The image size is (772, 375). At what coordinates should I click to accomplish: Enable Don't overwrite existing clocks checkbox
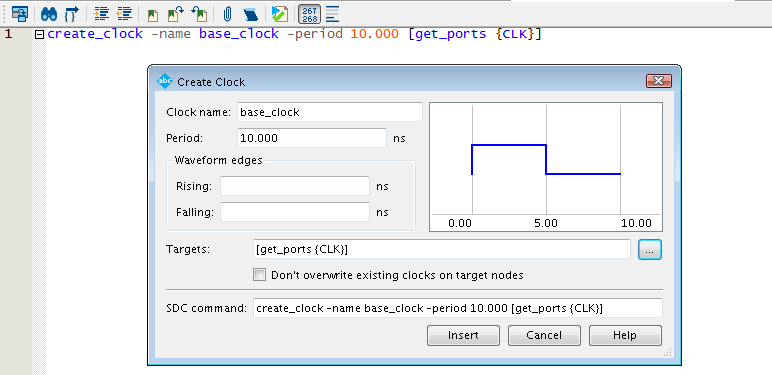(259, 275)
